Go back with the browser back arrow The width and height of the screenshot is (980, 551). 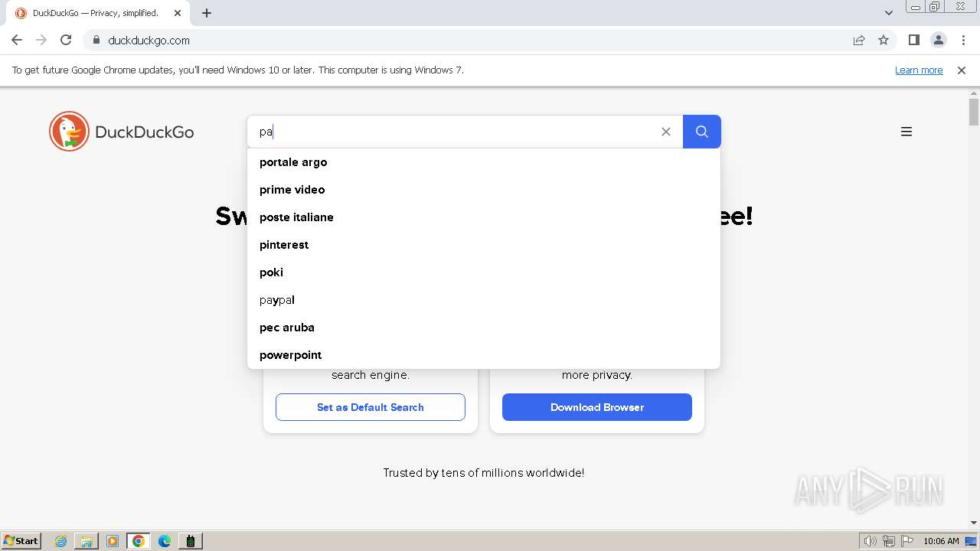click(x=17, y=41)
